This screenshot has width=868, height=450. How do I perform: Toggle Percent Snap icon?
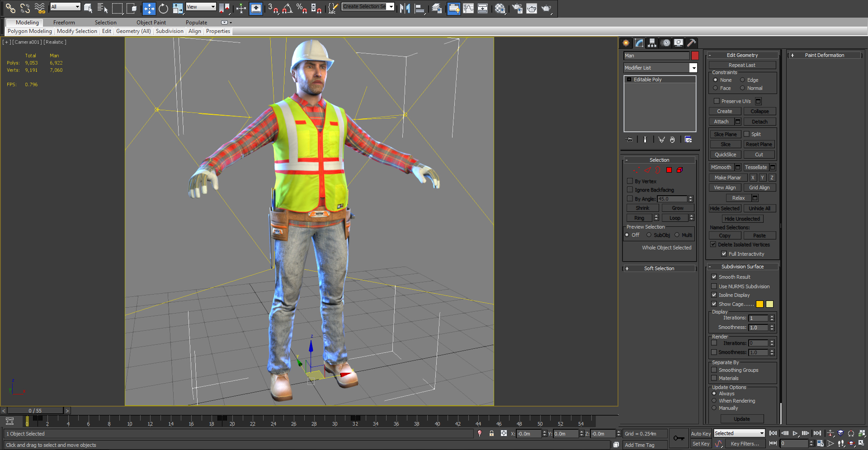point(302,8)
